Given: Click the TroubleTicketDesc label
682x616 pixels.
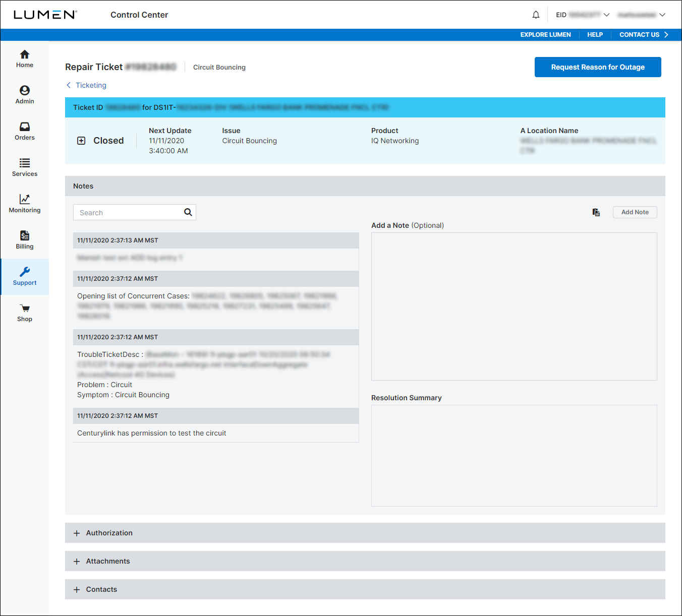Looking at the screenshot, I should coord(110,354).
